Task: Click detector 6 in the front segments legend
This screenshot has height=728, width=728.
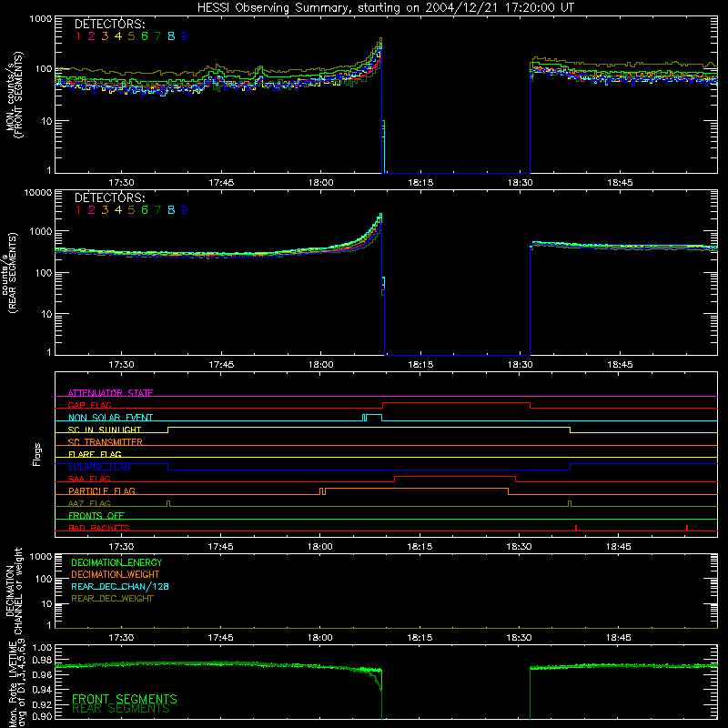Action: pyautogui.click(x=145, y=36)
